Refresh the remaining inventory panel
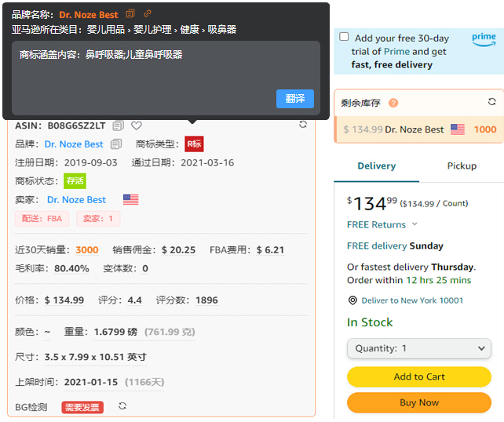 [x=491, y=102]
